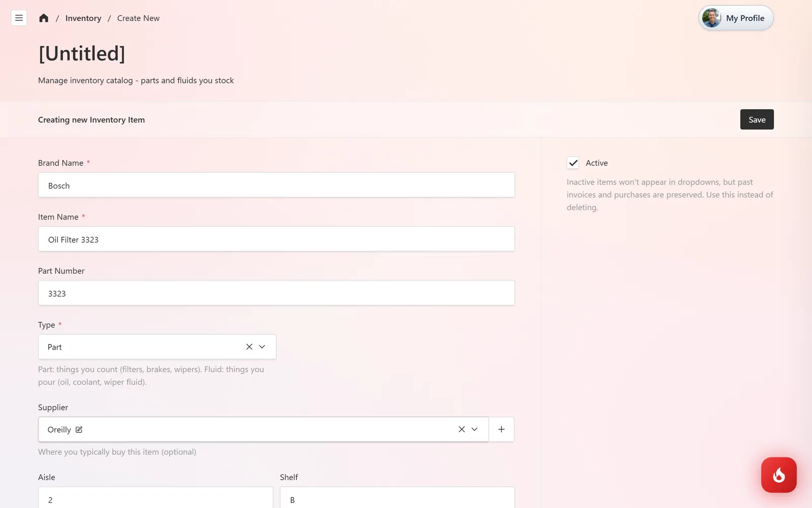Uncheck the Active checkbox

(x=573, y=163)
